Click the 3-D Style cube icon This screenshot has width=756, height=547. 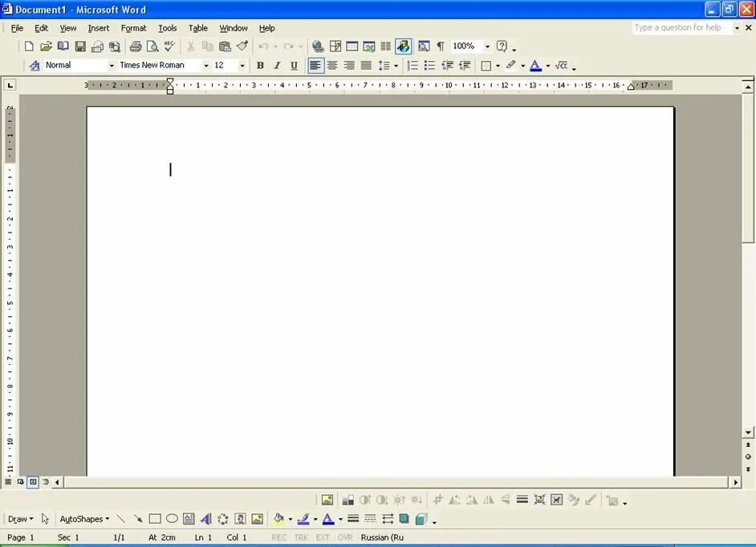(x=421, y=519)
